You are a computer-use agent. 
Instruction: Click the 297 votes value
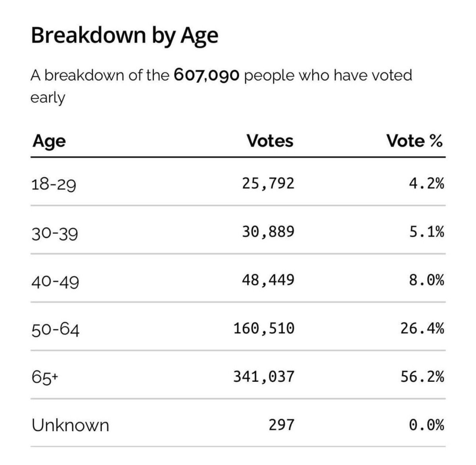(281, 425)
